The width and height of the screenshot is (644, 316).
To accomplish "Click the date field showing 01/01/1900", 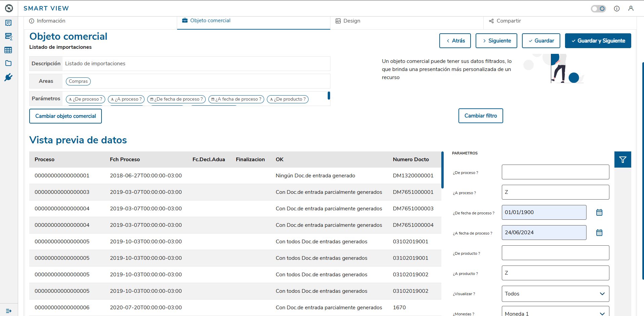I will tap(544, 212).
